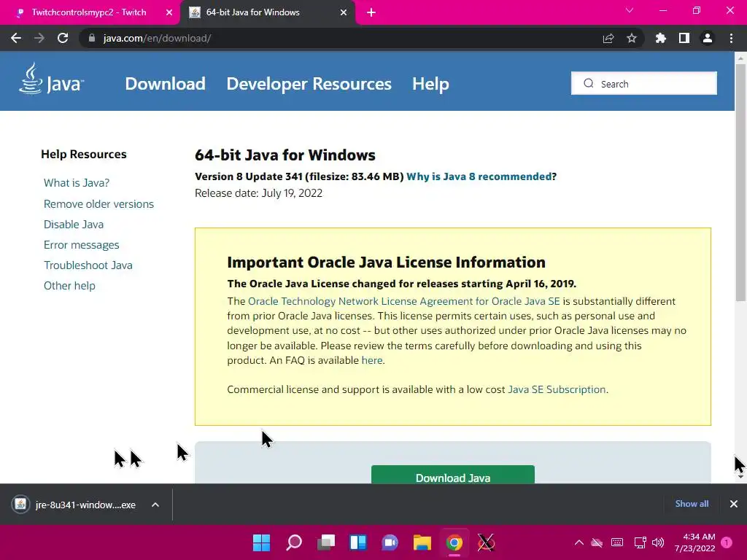
Task: Click the search magnifier icon on Java site
Action: click(589, 83)
